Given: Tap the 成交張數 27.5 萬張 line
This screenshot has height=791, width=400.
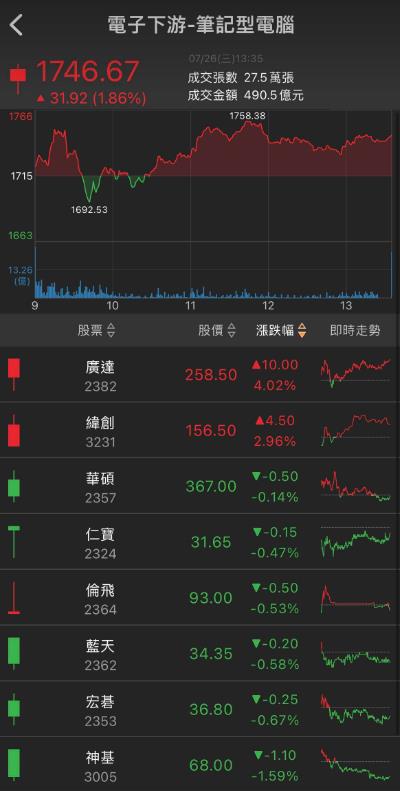Looking at the screenshot, I should click(240, 78).
